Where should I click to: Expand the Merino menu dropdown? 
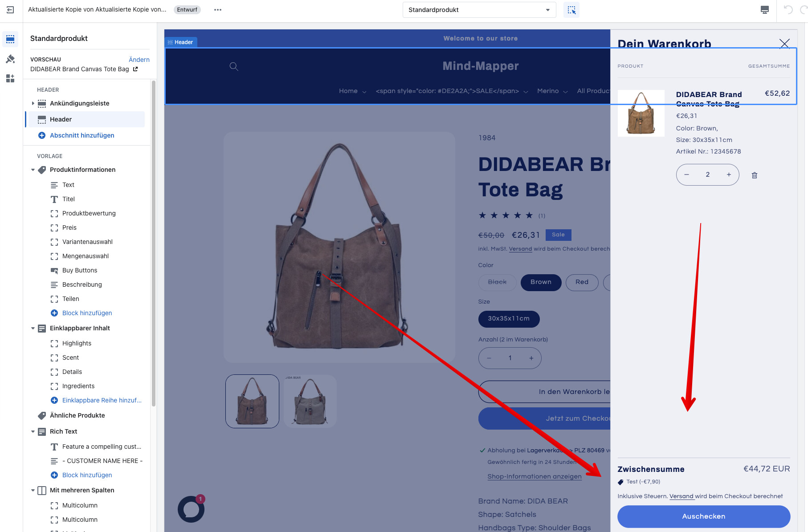point(552,91)
